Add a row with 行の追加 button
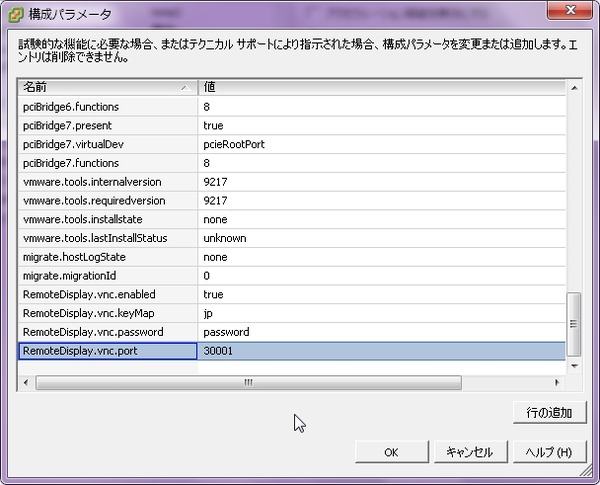The image size is (600, 485). tap(549, 412)
